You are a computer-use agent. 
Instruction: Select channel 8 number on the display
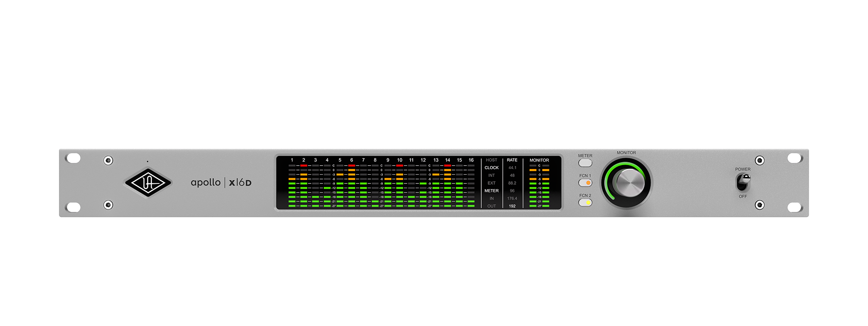pyautogui.click(x=375, y=160)
